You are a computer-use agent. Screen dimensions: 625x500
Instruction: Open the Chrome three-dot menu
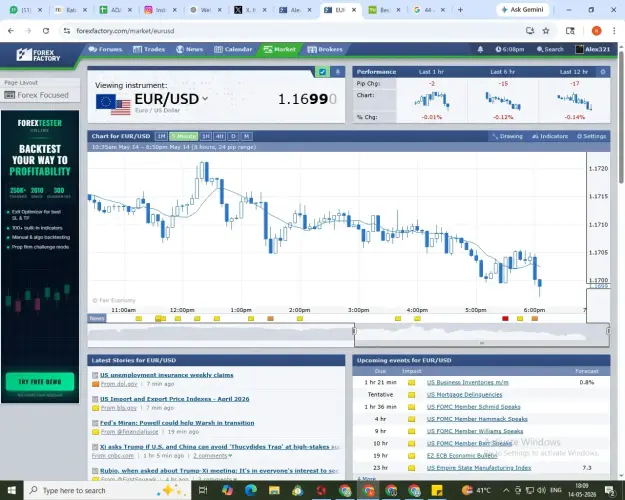coord(614,31)
